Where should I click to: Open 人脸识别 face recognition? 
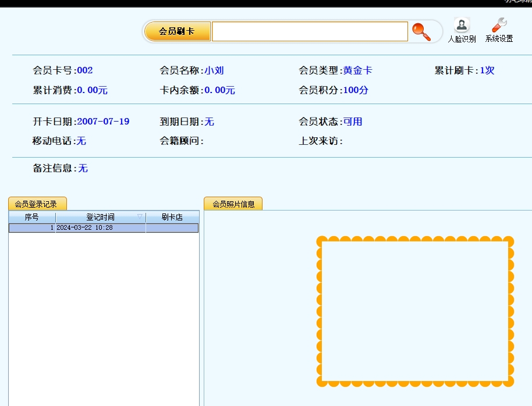(462, 30)
